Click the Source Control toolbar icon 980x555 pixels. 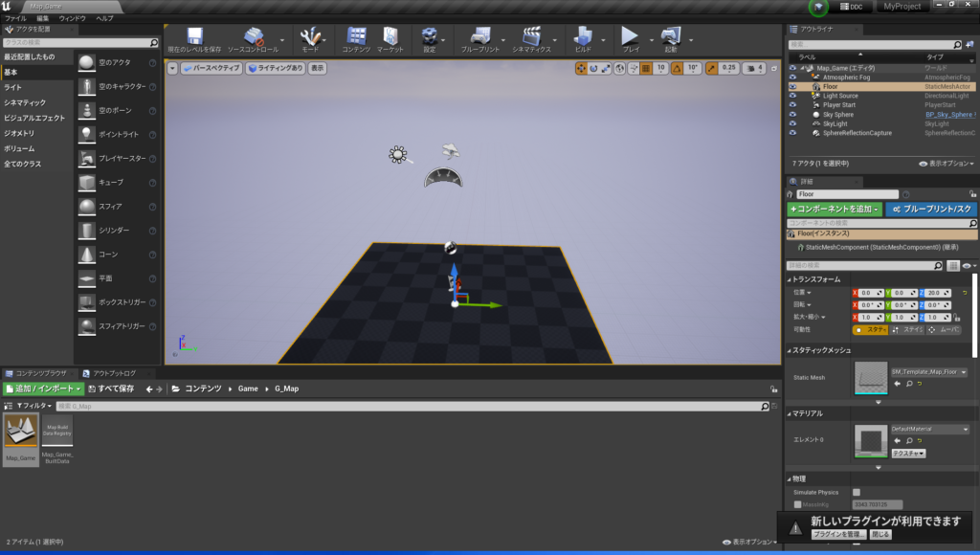click(x=253, y=38)
